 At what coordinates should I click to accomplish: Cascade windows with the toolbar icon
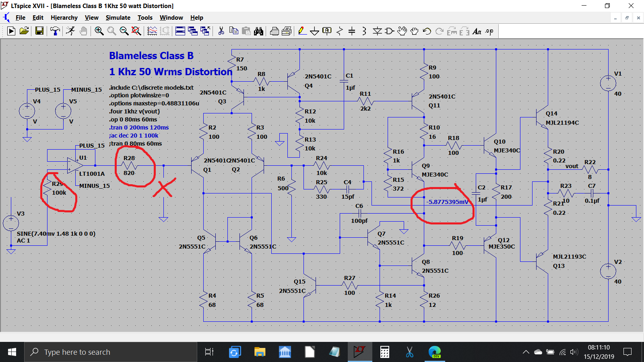click(x=193, y=31)
